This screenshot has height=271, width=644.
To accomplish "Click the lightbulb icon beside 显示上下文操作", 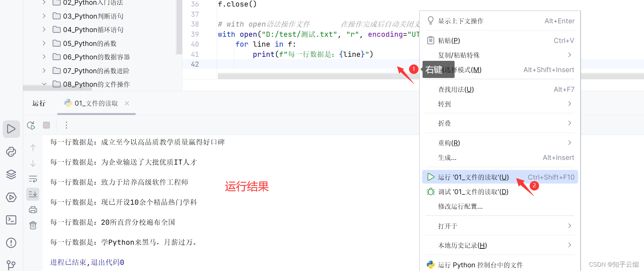I will click(x=431, y=21).
